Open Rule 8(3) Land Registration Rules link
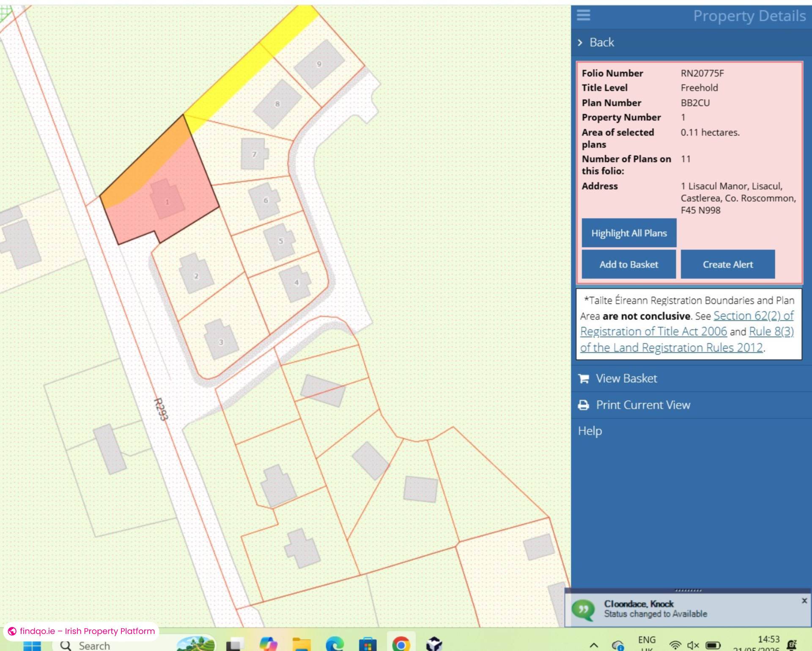This screenshot has width=812, height=651. (x=771, y=331)
